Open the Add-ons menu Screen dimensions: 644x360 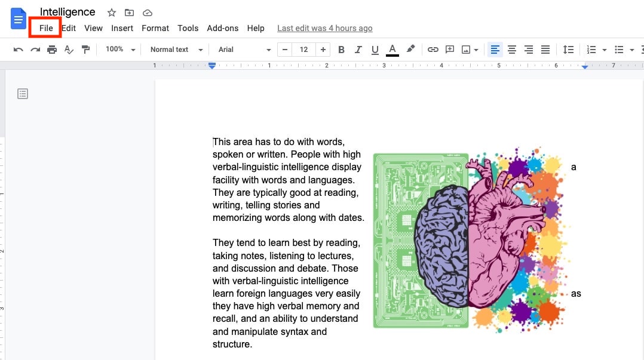click(222, 28)
